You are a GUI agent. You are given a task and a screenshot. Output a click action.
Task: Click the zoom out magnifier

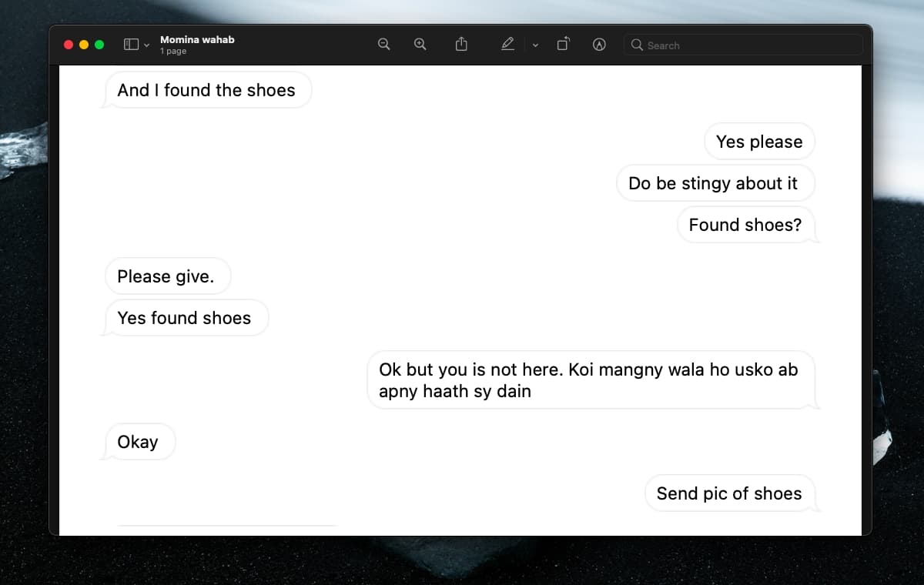click(383, 45)
